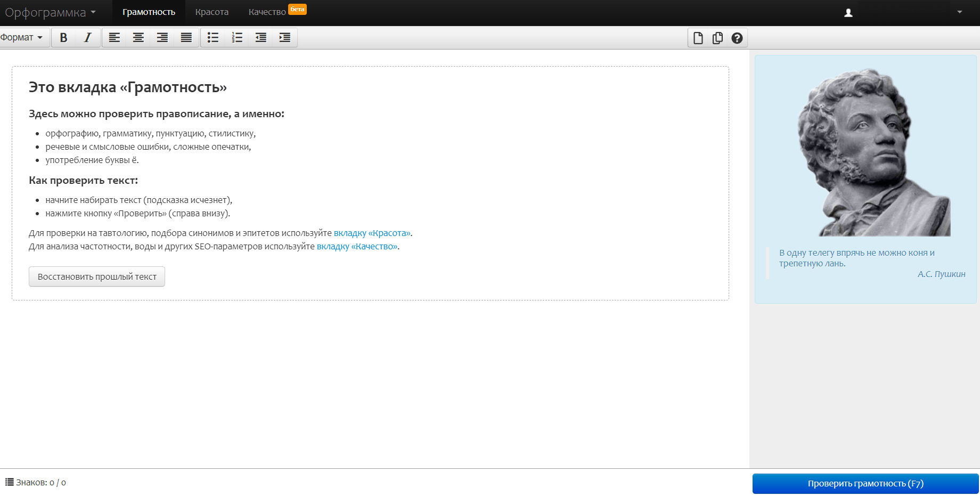The width and height of the screenshot is (980, 496).
Task: Click the line about употребление буквы ё
Action: (x=92, y=160)
